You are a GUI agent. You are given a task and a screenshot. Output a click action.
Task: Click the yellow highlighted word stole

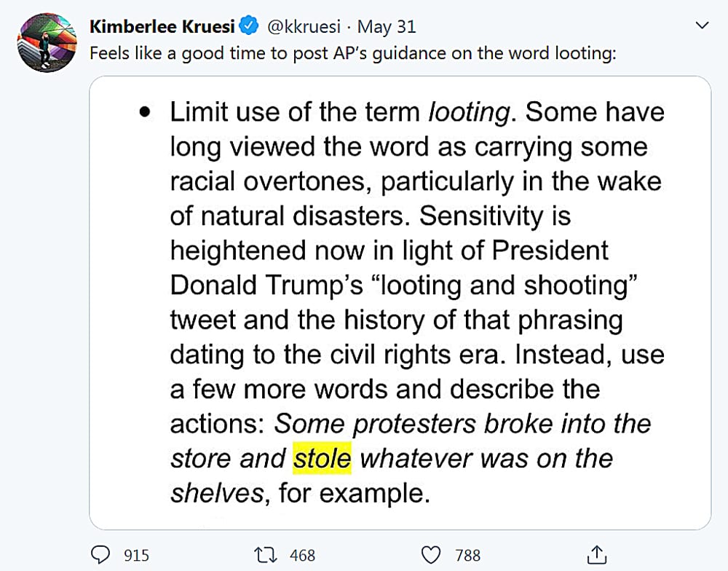322,458
